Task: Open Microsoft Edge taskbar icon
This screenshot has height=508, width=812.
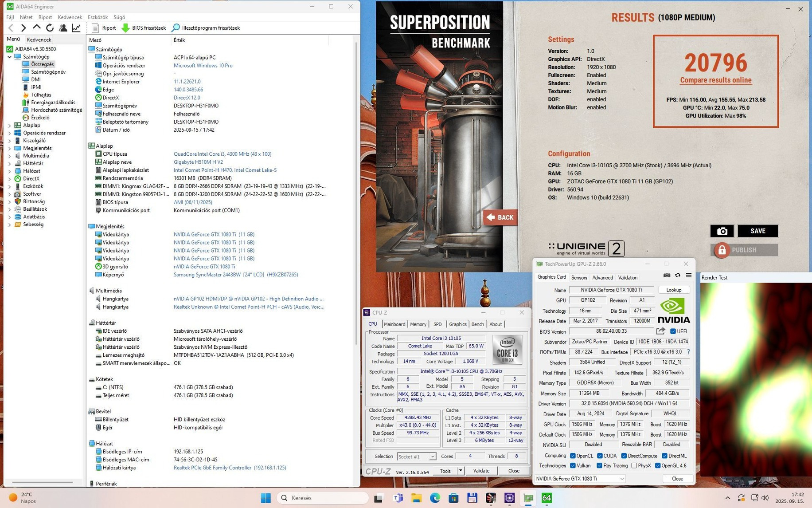Action: pyautogui.click(x=435, y=498)
